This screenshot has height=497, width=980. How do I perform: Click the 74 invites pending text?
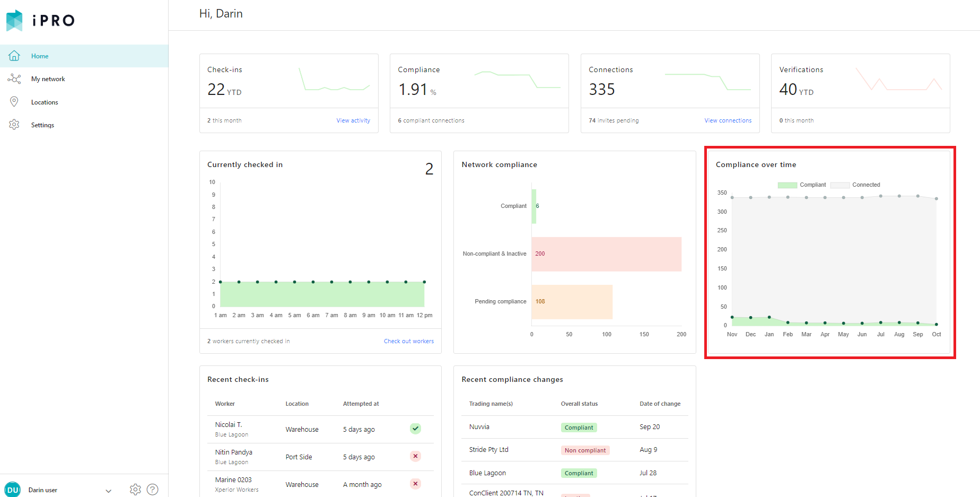614,121
